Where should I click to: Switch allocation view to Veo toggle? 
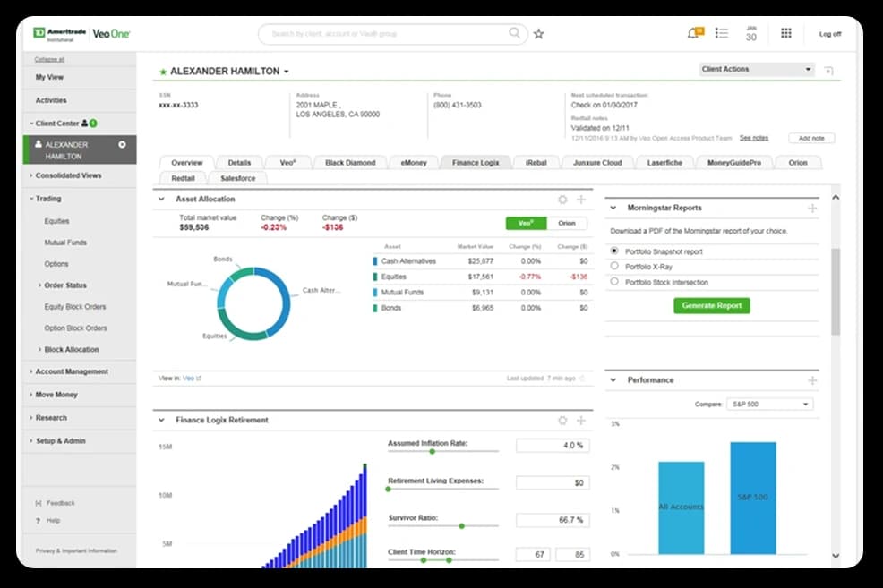(x=526, y=224)
